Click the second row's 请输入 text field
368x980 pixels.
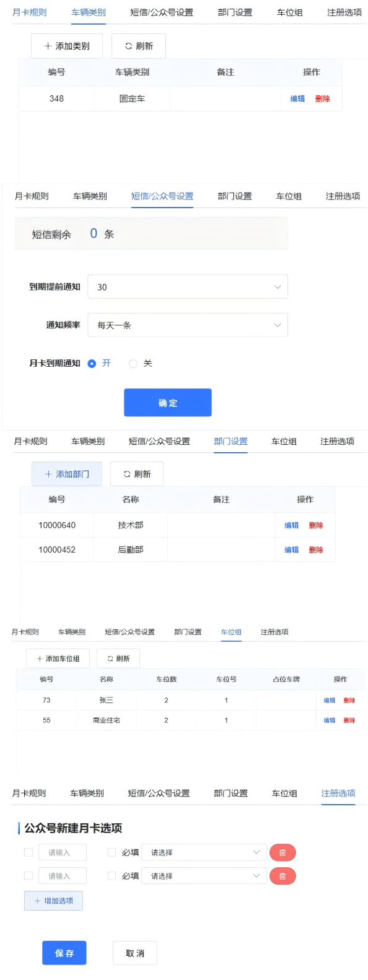63,876
